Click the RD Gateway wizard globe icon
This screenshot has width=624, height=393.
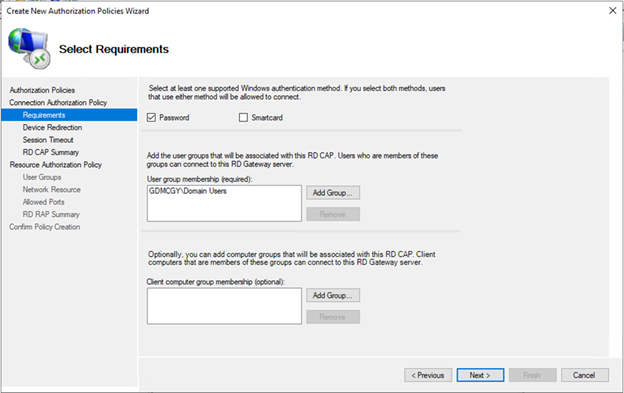pos(30,49)
